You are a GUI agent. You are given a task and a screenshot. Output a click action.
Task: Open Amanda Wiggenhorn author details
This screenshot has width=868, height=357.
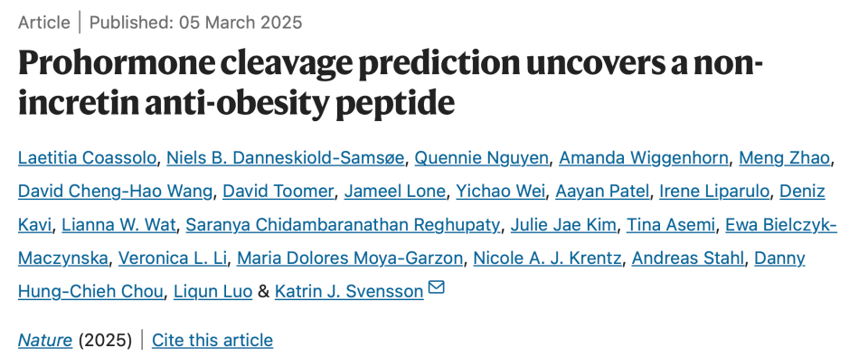click(644, 158)
